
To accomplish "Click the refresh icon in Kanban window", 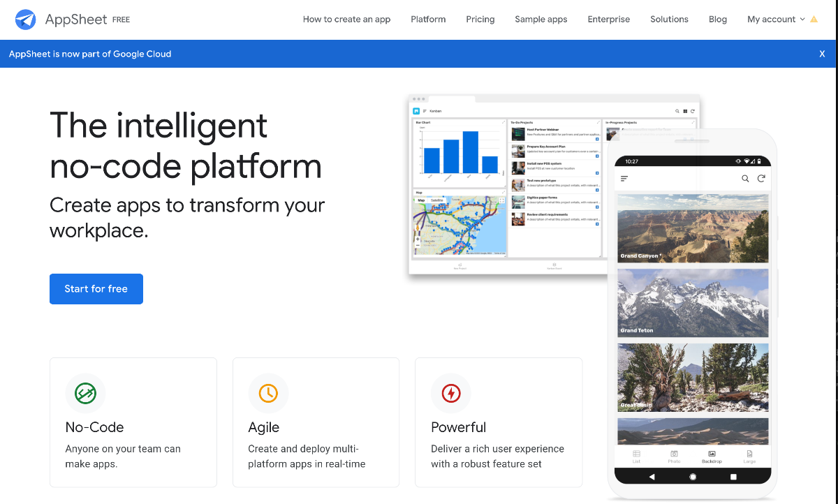I will 693,111.
